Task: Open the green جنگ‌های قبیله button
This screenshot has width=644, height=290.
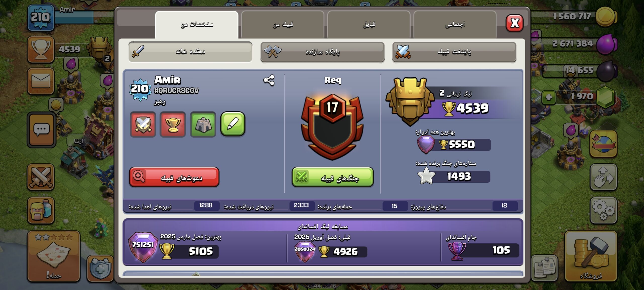Action: click(x=333, y=177)
